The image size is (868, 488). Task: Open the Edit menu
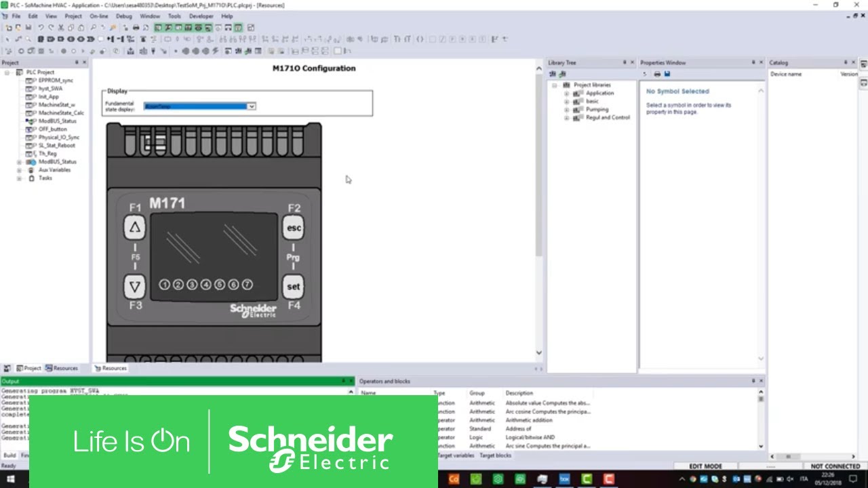pos(33,16)
